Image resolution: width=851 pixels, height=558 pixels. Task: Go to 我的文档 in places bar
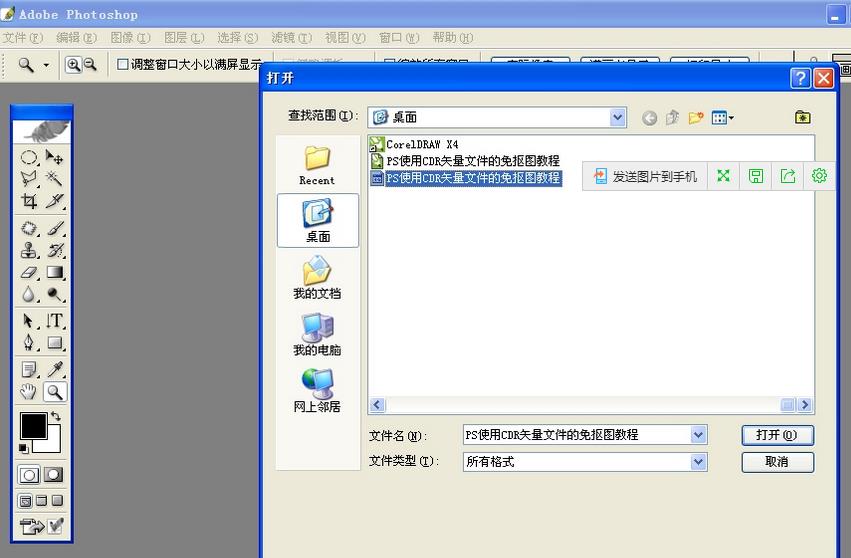pyautogui.click(x=317, y=278)
